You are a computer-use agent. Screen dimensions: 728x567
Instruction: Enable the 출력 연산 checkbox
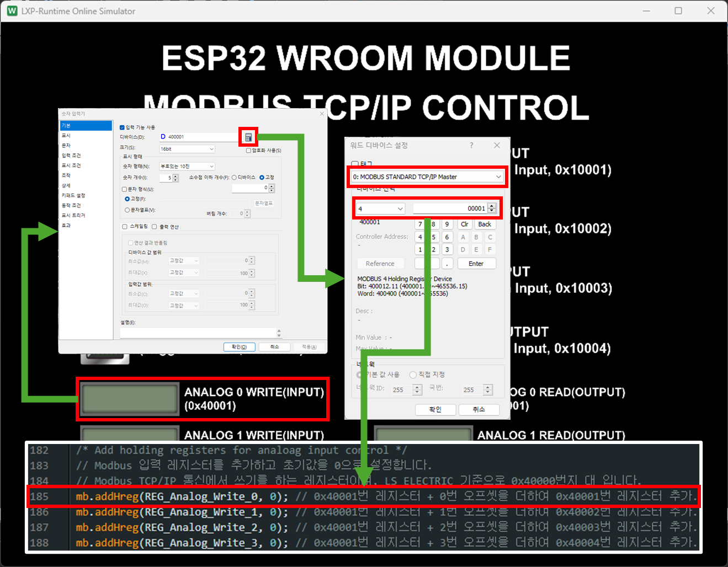155,227
